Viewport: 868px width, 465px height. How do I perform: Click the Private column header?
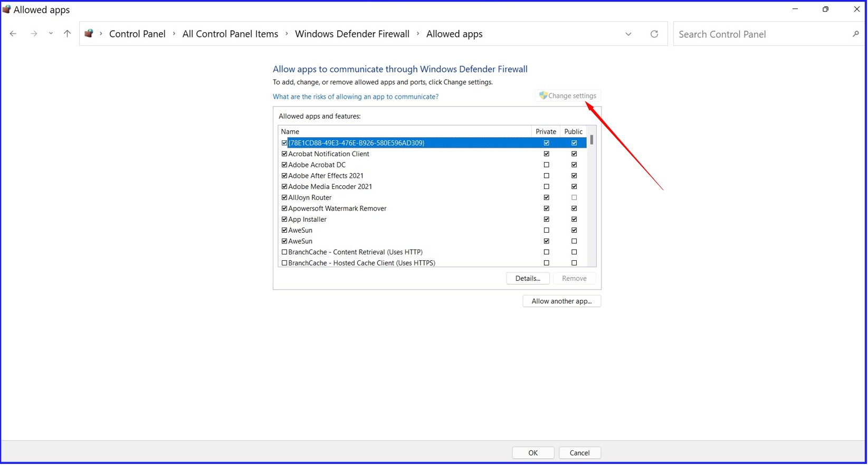tap(546, 131)
